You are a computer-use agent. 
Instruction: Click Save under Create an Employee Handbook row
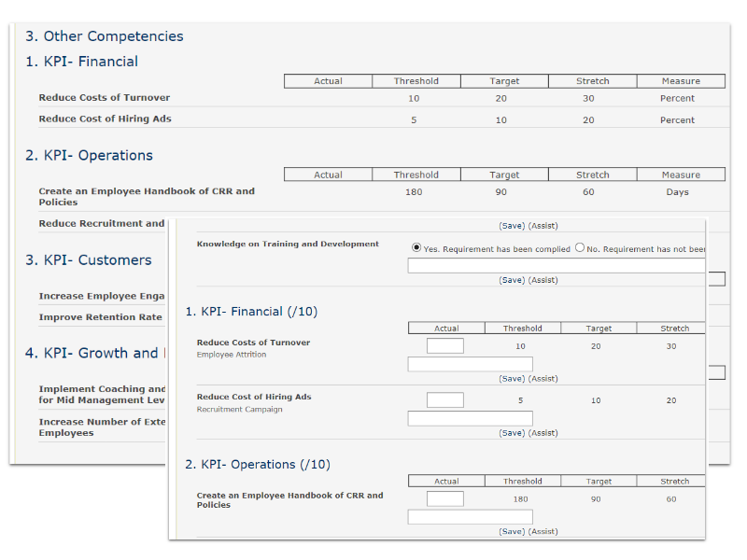(512, 531)
